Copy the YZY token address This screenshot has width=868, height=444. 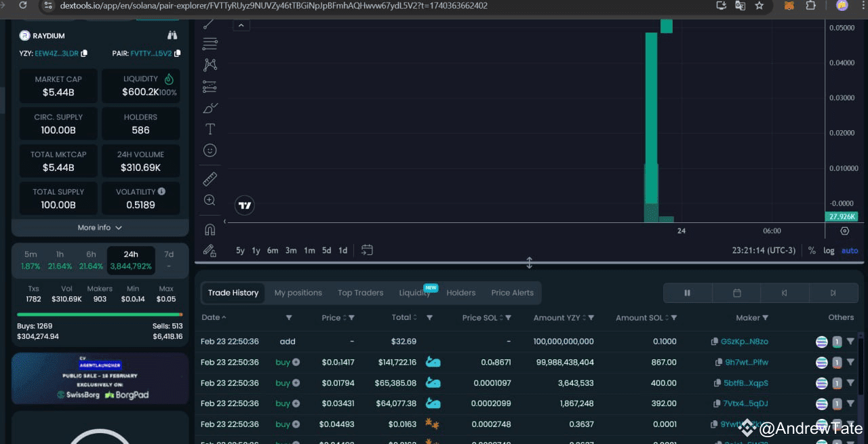pyautogui.click(x=84, y=53)
